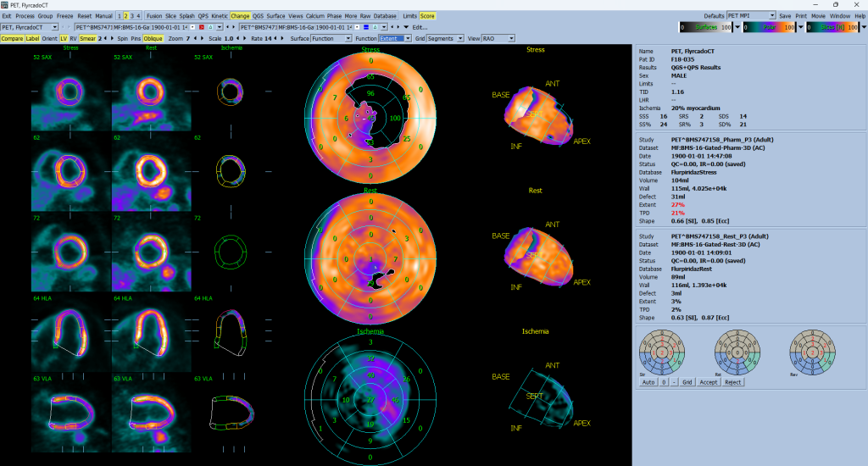The width and height of the screenshot is (868, 466).
Task: Select the Reversibility segmental score polar map
Action: [812, 352]
